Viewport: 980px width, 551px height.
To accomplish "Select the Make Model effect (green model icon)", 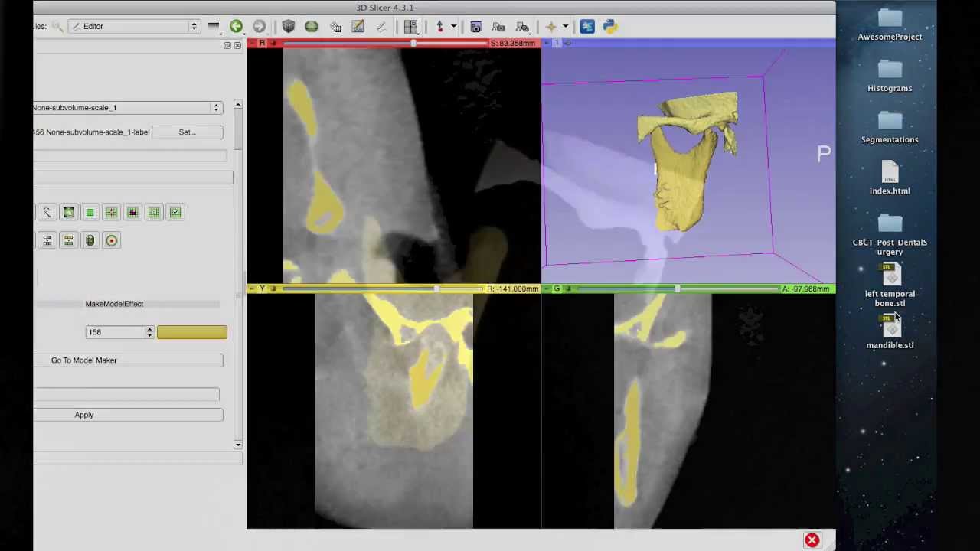I will 90,241.
